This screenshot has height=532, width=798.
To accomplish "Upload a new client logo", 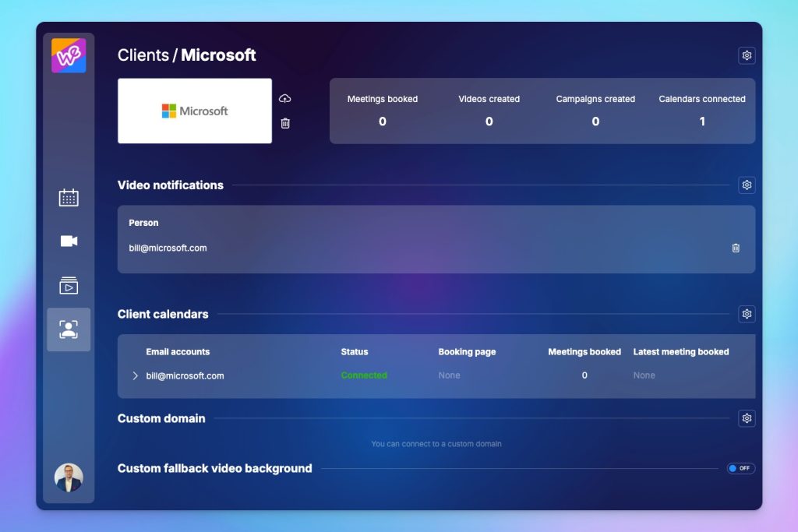I will coord(285,99).
